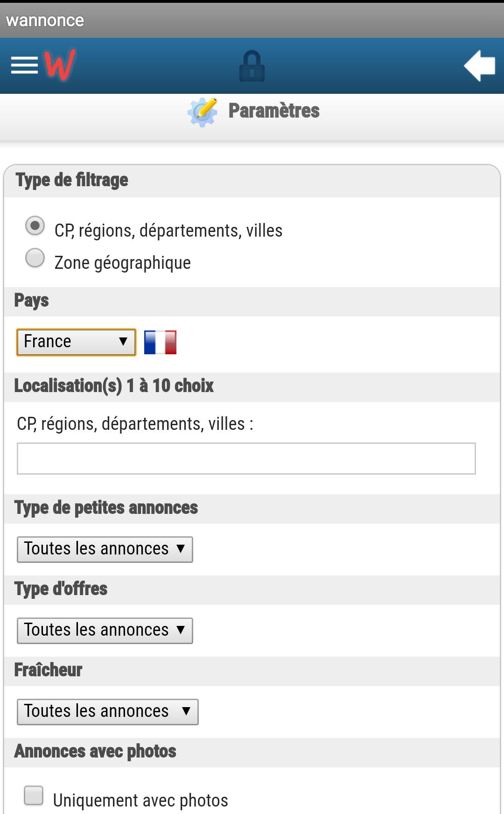Click the wannonce app title bar
This screenshot has height=814, width=504.
point(252,21)
